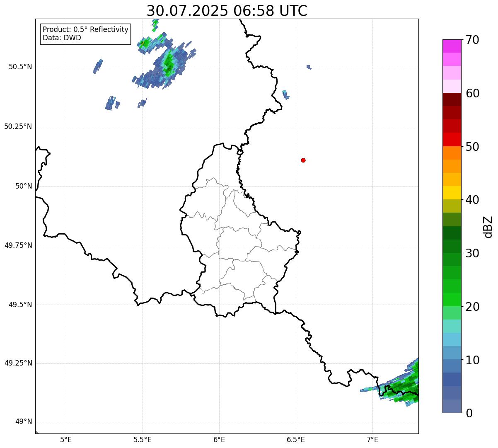Pick the turquoise swatch between 10 and 20

452,326
